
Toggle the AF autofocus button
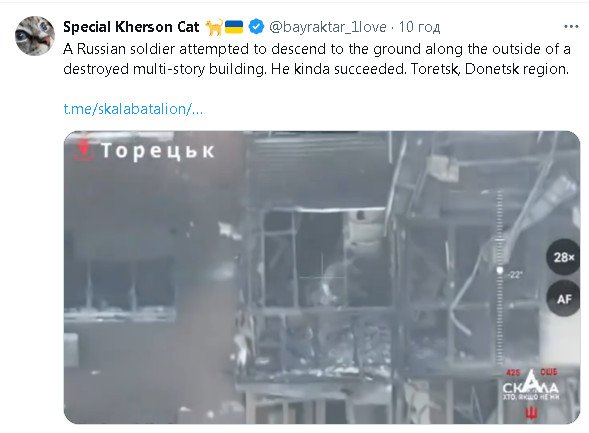(563, 299)
